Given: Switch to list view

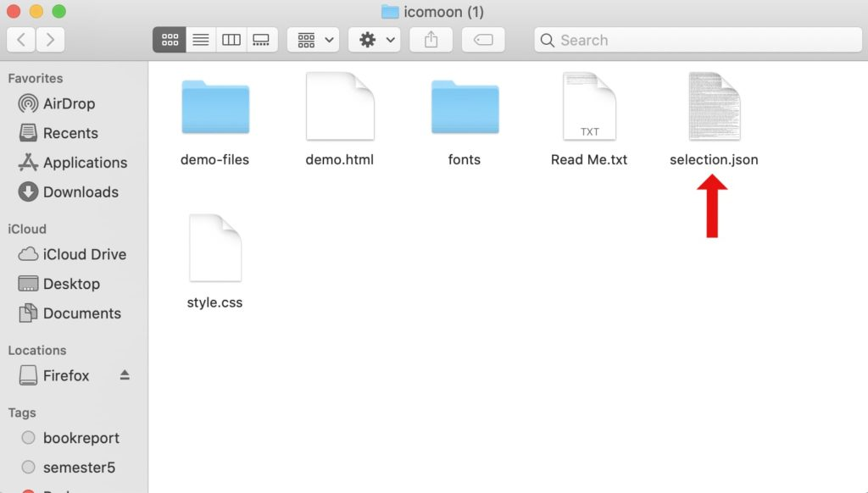Looking at the screenshot, I should [200, 39].
